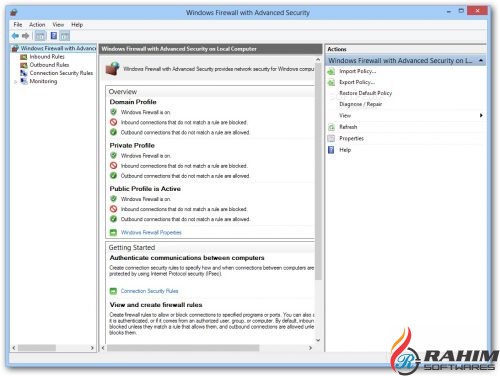500x376 pixels.
Task: Open the Connection Security Rules link in Getting Started
Action: (149, 291)
